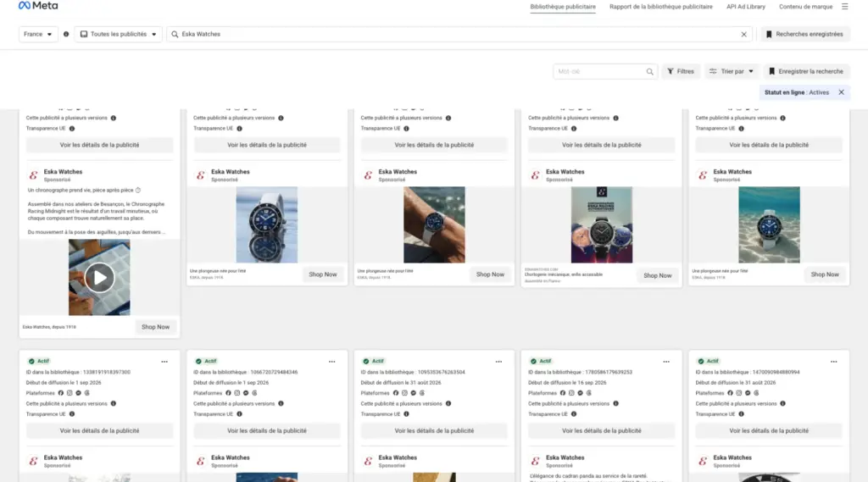Click Eska Watches avatar on the video ad
868x482 pixels.
click(x=33, y=175)
